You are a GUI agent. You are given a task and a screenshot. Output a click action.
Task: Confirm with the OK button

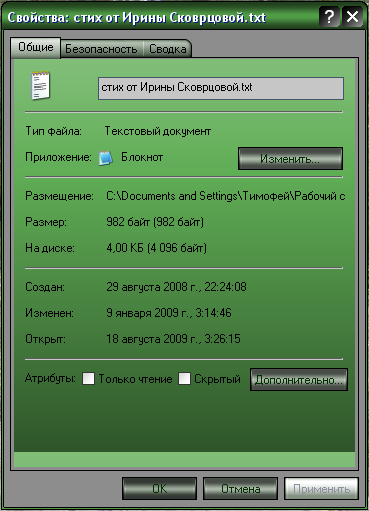pos(159,489)
